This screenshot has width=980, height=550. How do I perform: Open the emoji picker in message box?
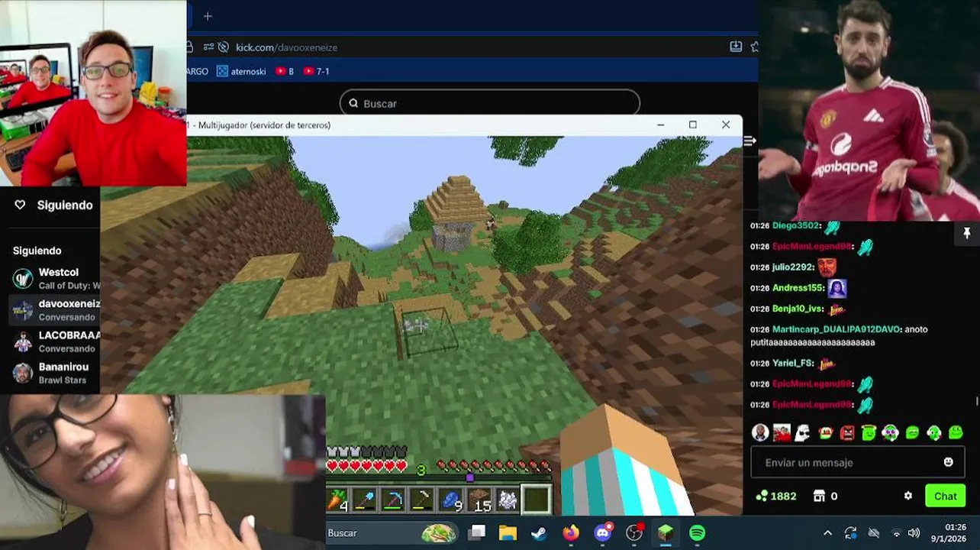[x=948, y=462]
